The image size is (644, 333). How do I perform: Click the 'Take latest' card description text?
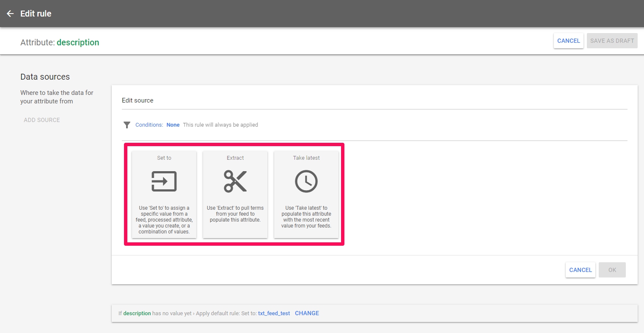(306, 217)
